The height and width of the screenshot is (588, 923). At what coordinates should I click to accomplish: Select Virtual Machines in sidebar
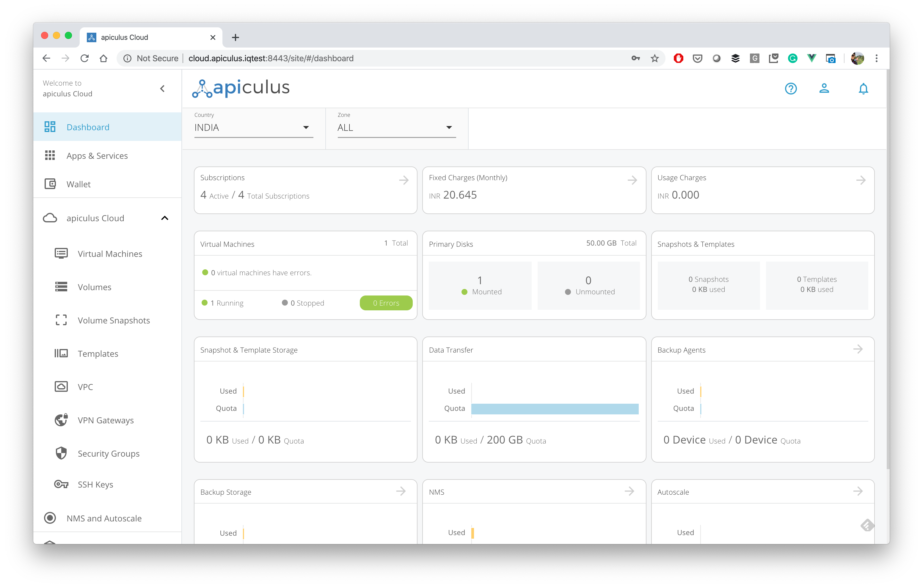(x=110, y=254)
